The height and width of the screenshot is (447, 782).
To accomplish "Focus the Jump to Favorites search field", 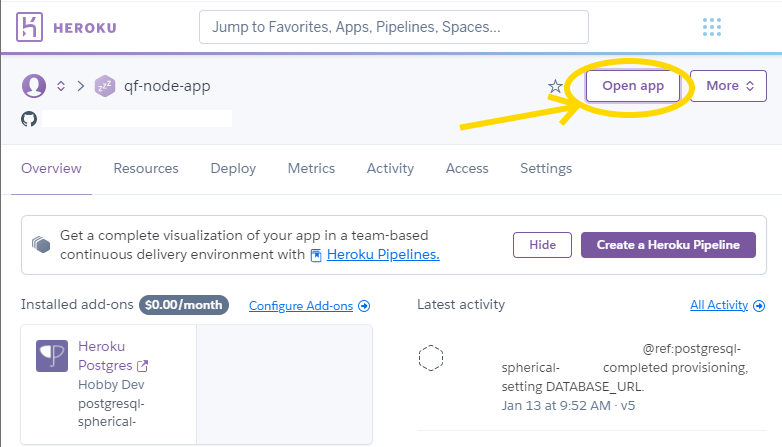I will [x=394, y=27].
